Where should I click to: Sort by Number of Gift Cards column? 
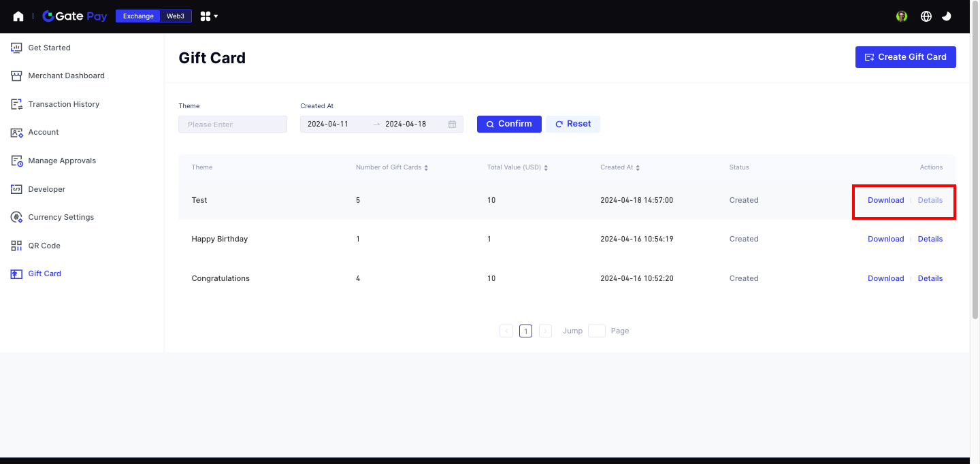click(x=426, y=167)
